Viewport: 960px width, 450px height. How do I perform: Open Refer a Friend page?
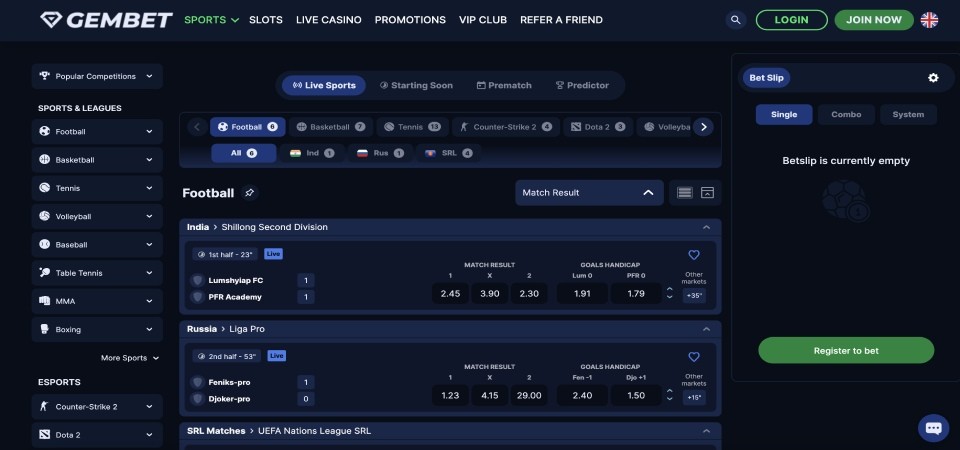coord(561,20)
